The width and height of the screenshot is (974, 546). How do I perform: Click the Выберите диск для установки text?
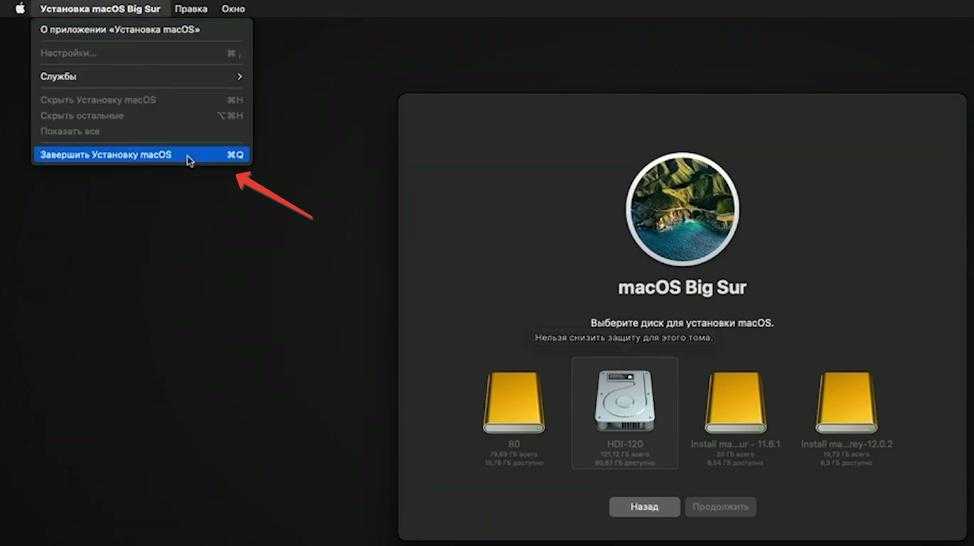682,323
